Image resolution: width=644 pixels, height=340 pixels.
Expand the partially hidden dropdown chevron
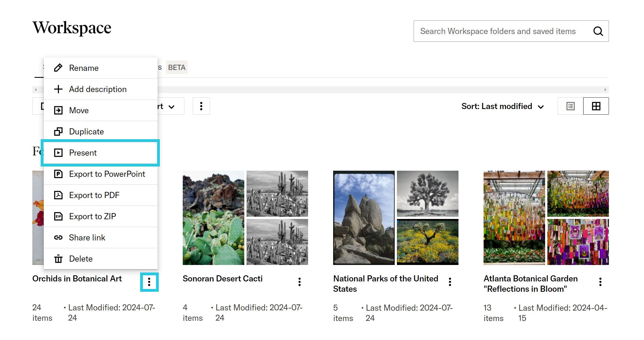pyautogui.click(x=172, y=107)
